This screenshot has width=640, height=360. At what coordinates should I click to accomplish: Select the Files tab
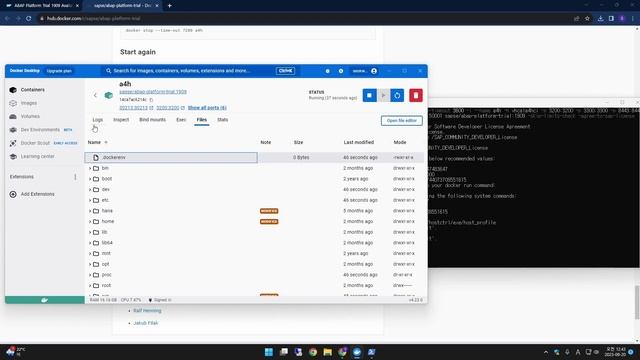(202, 120)
